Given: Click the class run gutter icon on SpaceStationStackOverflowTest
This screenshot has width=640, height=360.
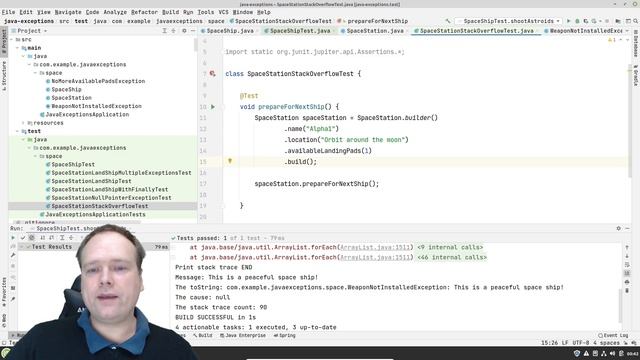Looking at the screenshot, I should click(x=213, y=74).
